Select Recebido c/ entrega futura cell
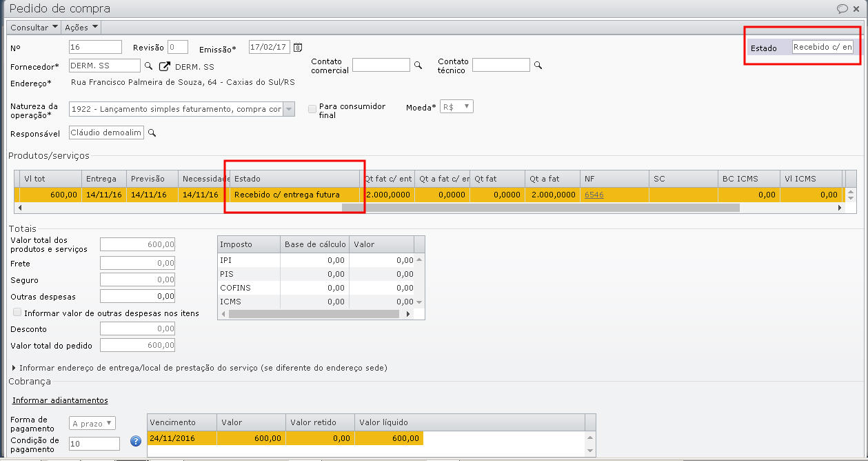 (x=294, y=195)
